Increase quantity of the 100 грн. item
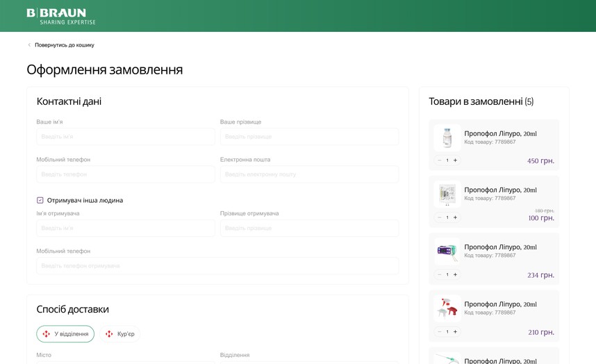 click(x=456, y=217)
